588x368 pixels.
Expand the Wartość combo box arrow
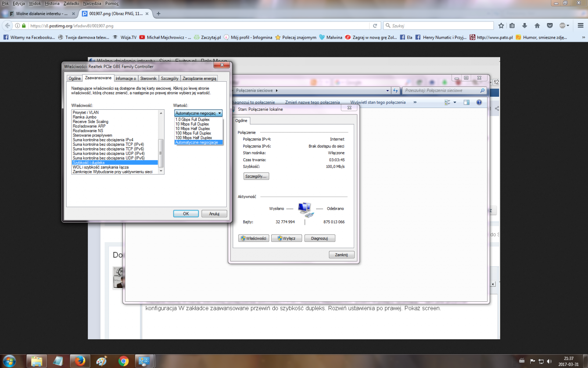pyautogui.click(x=219, y=113)
